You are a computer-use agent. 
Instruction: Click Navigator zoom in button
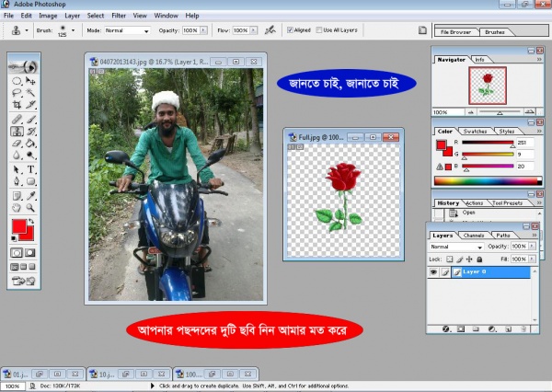[x=529, y=112]
